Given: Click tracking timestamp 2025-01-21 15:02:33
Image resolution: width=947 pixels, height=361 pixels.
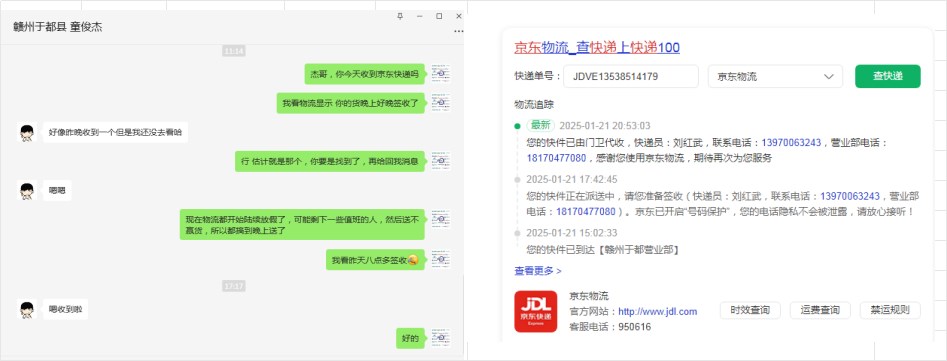Looking at the screenshot, I should 572,233.
